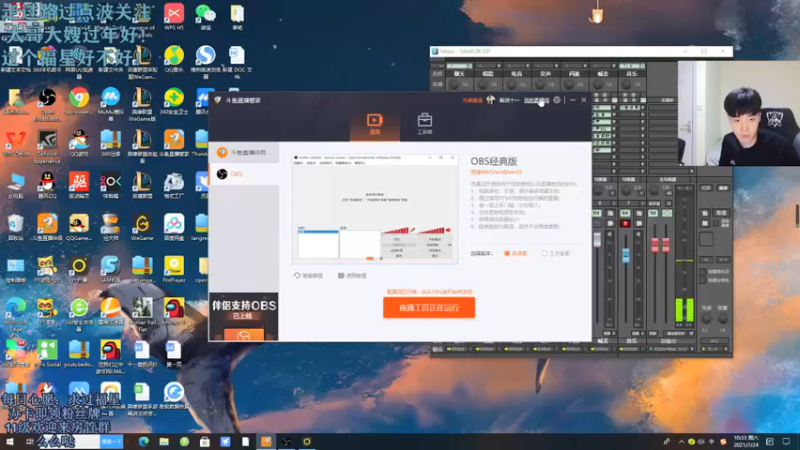Open the QQ游戏 penguin desktop shortcut
Screen dimensions: 800x450
click(79, 143)
